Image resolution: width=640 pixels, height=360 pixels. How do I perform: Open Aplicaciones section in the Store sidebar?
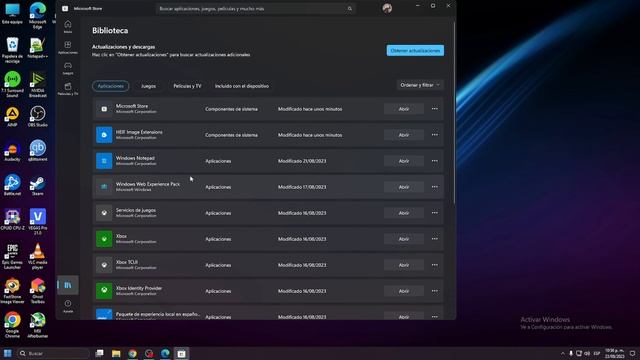tap(68, 47)
